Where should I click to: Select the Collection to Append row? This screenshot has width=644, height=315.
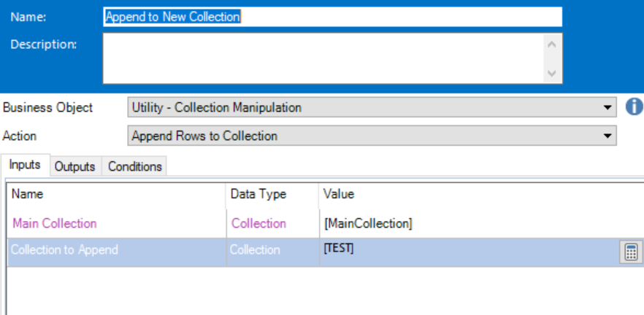64,249
